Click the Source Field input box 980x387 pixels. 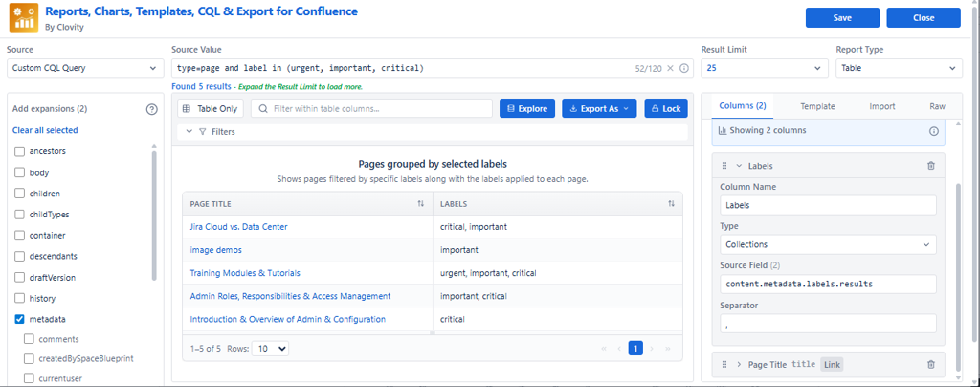[828, 284]
